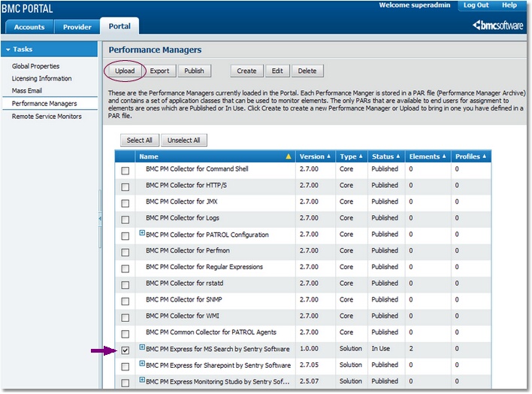The width and height of the screenshot is (532, 394).
Task: Check BMC PM Collector for Command Shell
Action: [x=125, y=171]
